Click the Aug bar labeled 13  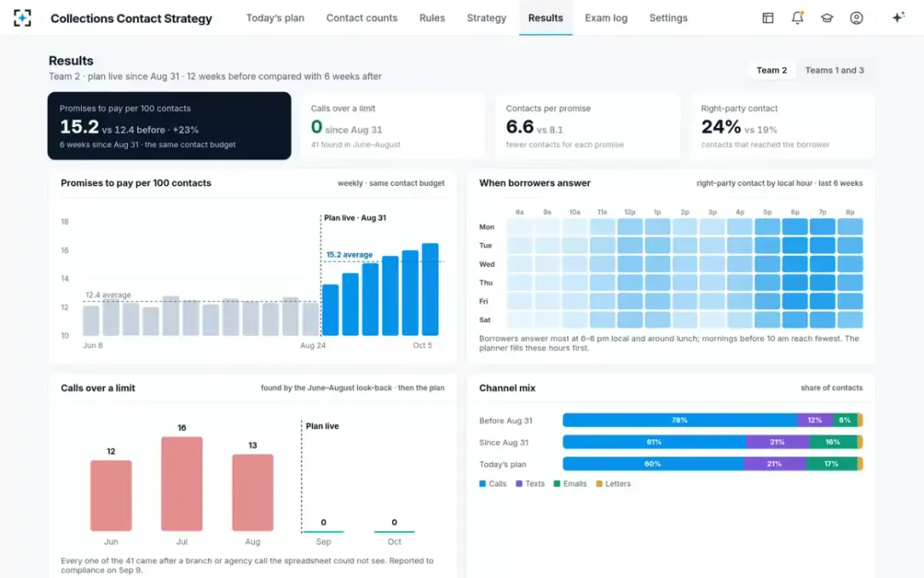tap(253, 492)
